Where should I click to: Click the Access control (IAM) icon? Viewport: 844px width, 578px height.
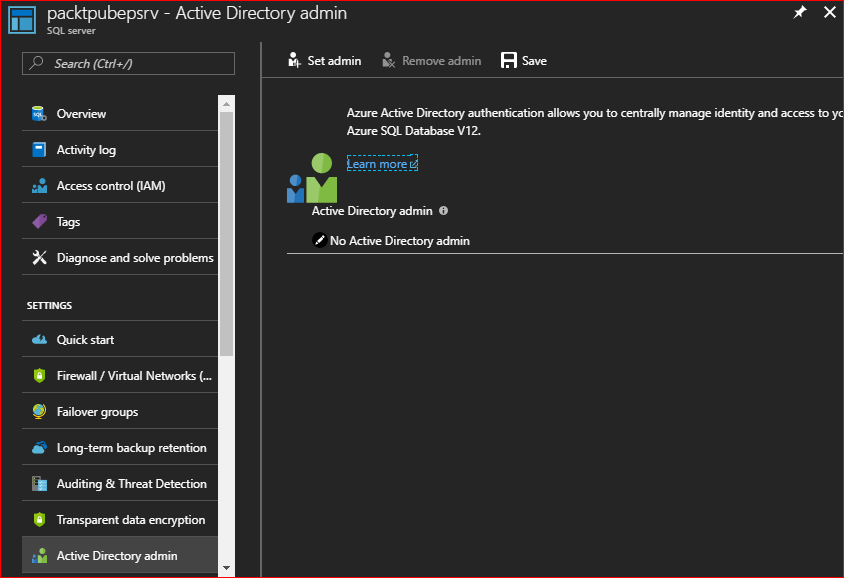click(x=39, y=186)
